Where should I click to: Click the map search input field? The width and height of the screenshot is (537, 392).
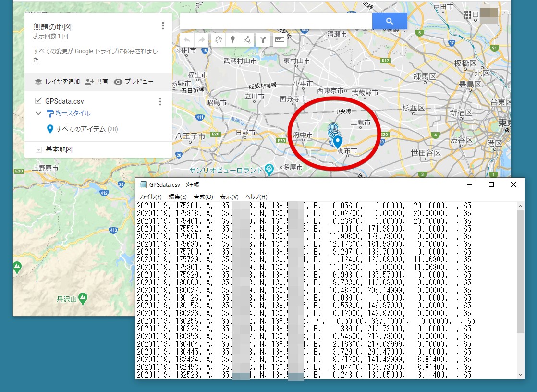(x=276, y=21)
